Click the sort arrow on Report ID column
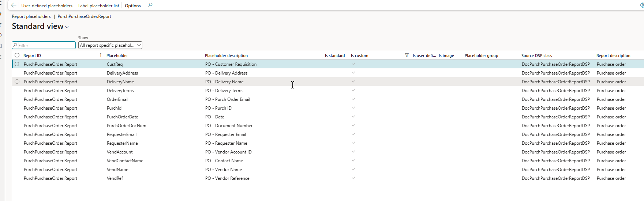Image resolution: width=644 pixels, height=201 pixels. click(101, 55)
